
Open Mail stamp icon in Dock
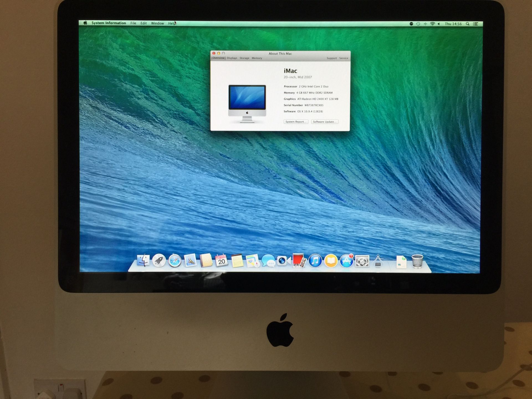point(190,260)
